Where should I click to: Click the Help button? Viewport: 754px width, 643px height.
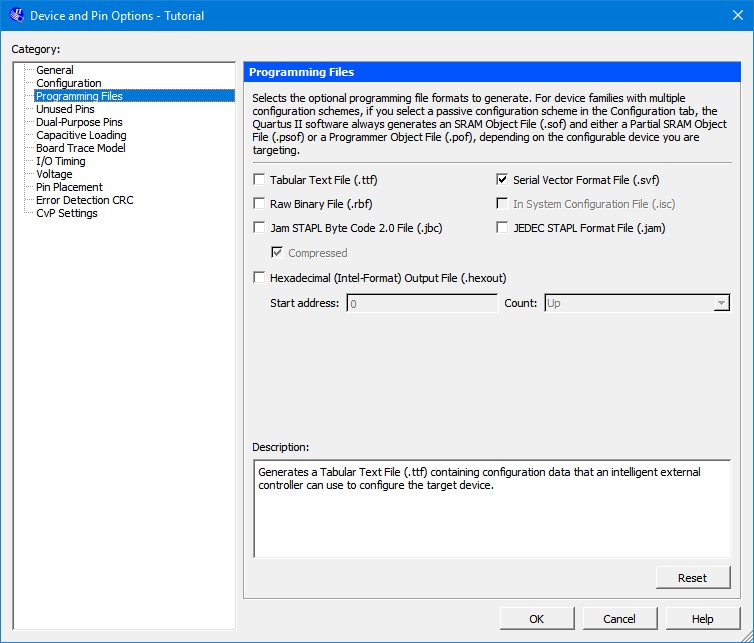click(x=703, y=619)
